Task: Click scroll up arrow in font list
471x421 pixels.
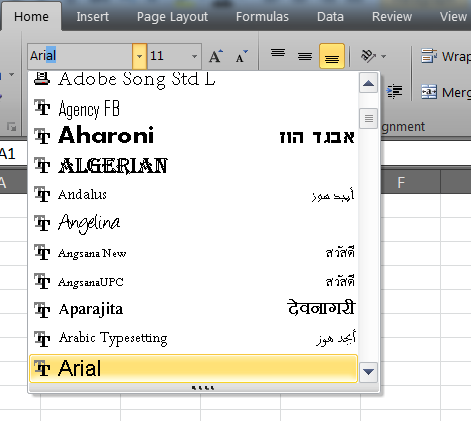Action: point(368,83)
